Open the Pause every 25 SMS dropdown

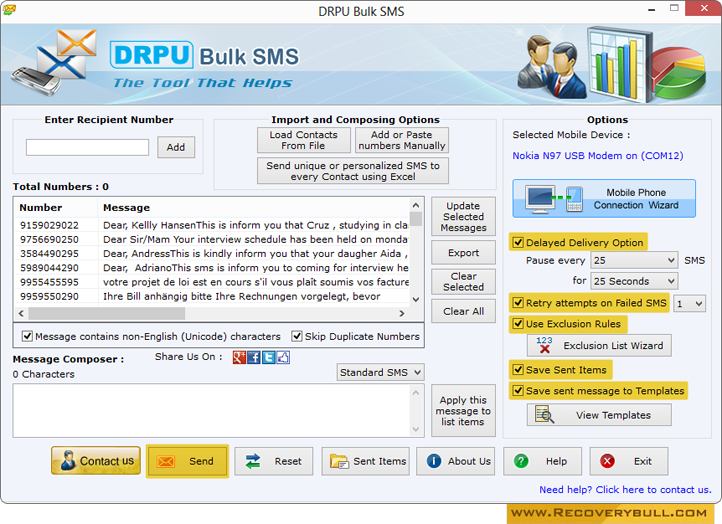click(x=634, y=260)
